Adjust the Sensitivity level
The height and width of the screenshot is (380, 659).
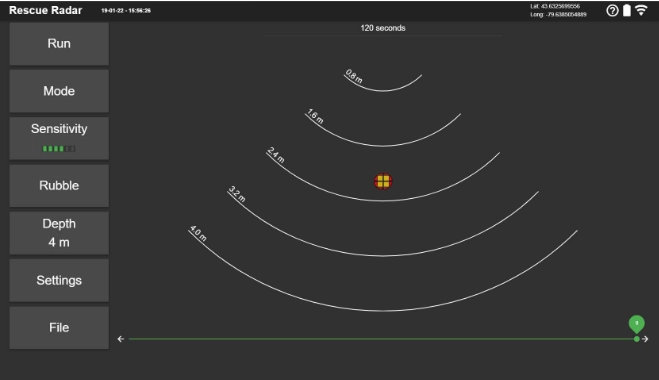pyautogui.click(x=59, y=138)
